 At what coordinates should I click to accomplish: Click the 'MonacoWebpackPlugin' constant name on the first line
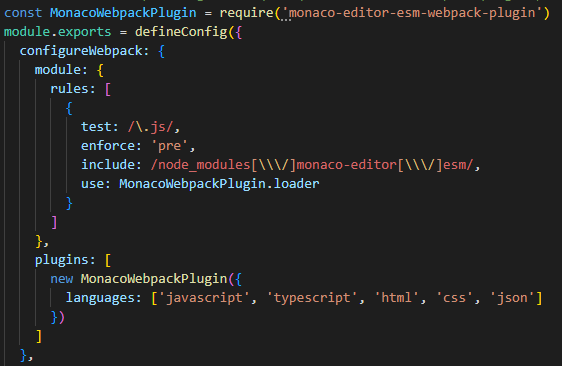pos(123,13)
